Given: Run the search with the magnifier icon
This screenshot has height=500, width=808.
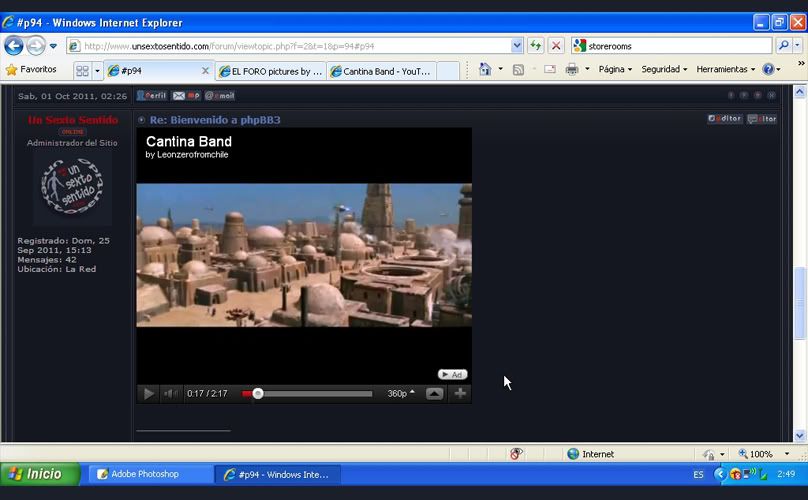Looking at the screenshot, I should click(x=783, y=46).
